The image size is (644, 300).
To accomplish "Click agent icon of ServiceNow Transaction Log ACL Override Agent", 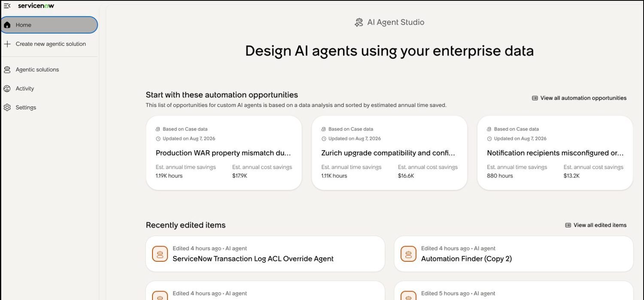I will pyautogui.click(x=160, y=254).
